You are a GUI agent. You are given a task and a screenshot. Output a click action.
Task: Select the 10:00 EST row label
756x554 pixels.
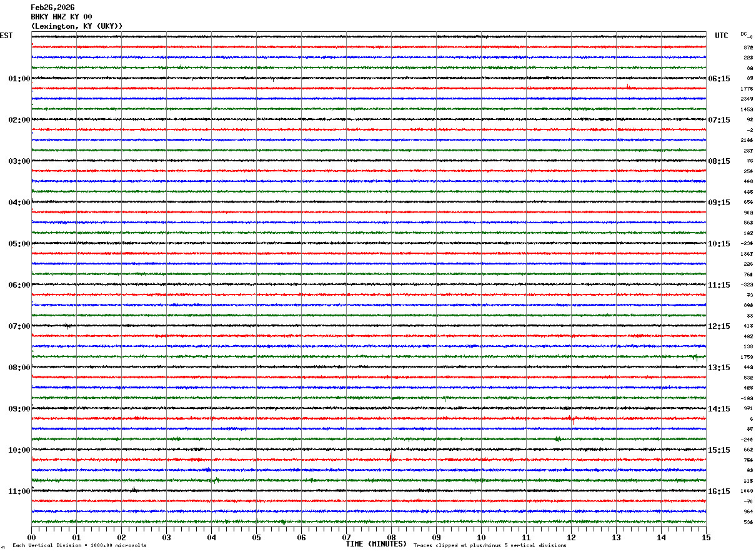pyautogui.click(x=19, y=450)
